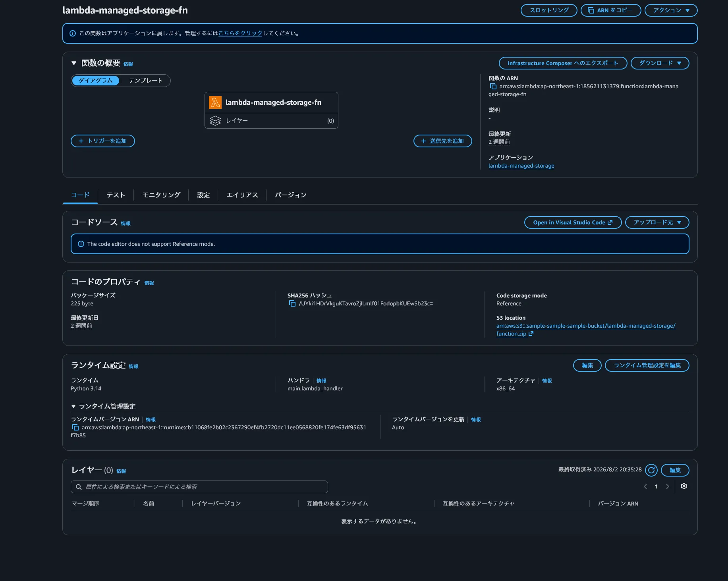Click page number 1 in layers pagination
Image resolution: width=728 pixels, height=581 pixels.
pyautogui.click(x=657, y=486)
